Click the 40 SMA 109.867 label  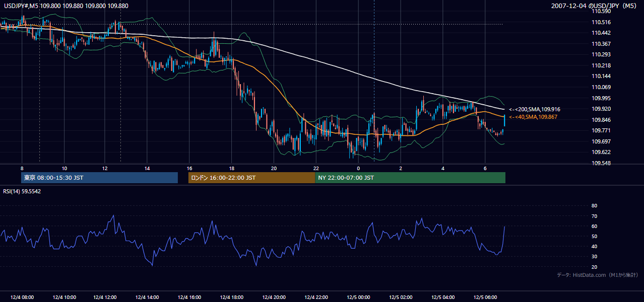(533, 117)
